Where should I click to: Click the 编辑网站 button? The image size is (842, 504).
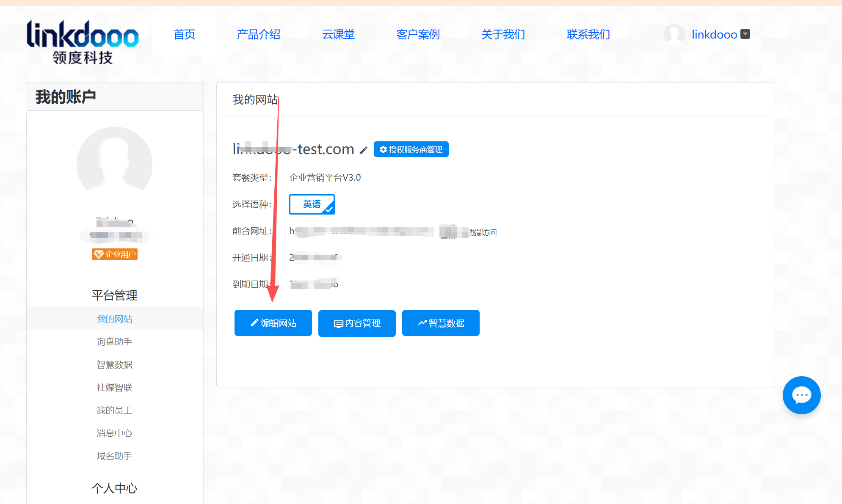tap(273, 323)
